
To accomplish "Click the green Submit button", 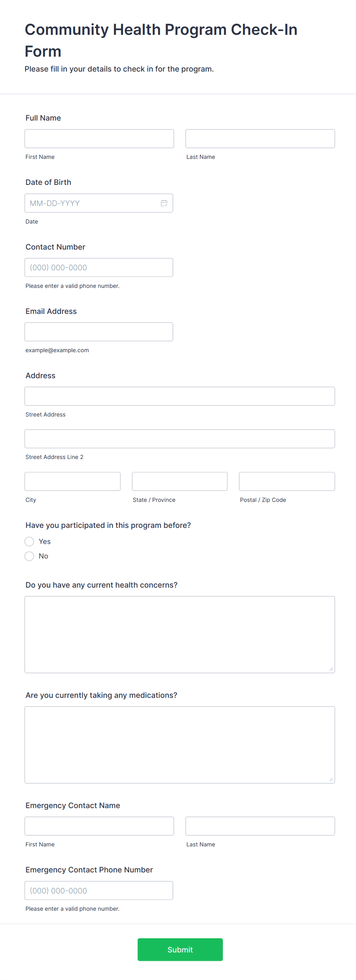I will [180, 949].
